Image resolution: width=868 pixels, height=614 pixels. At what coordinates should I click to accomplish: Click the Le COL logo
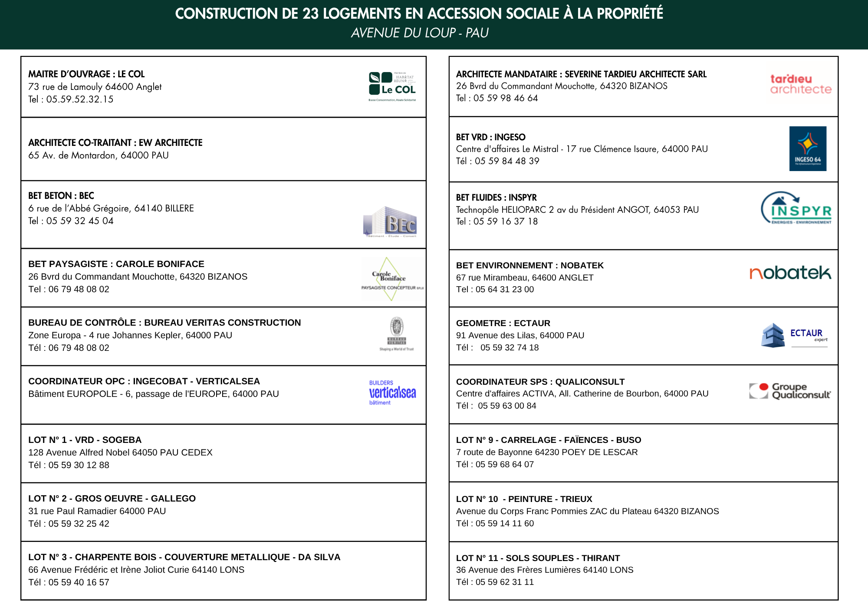[392, 87]
